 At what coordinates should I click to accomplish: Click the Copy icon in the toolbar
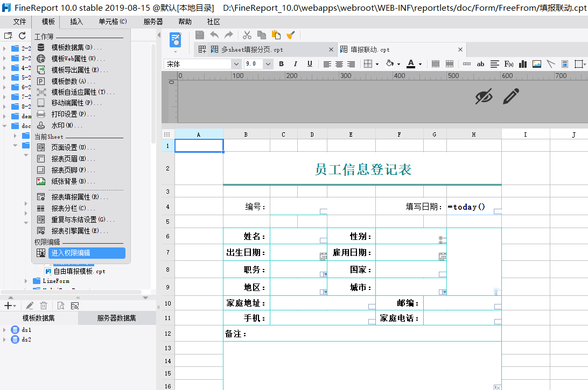pos(261,35)
